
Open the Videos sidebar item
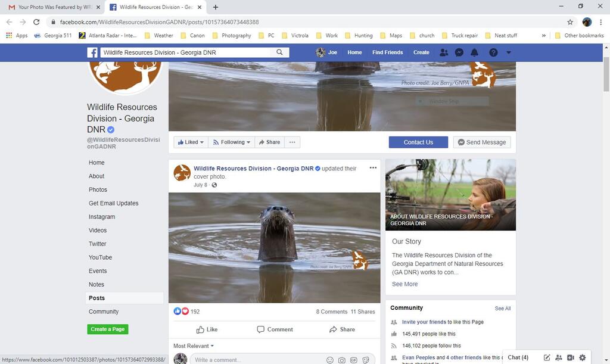point(98,231)
